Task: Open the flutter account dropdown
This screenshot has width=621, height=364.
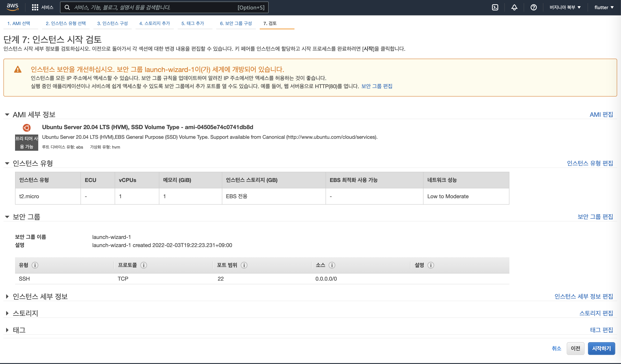Action: click(x=603, y=7)
